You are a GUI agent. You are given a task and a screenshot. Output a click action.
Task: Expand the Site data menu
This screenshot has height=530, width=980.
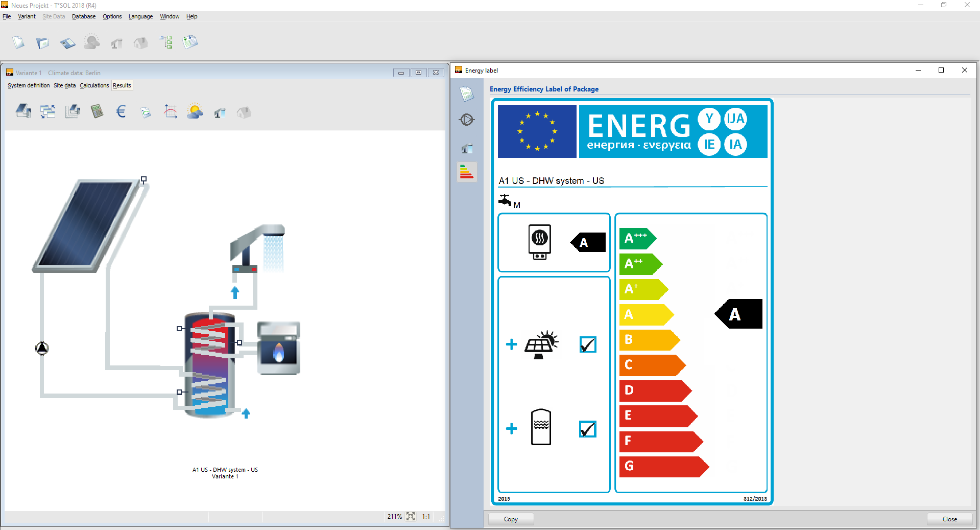click(x=64, y=85)
